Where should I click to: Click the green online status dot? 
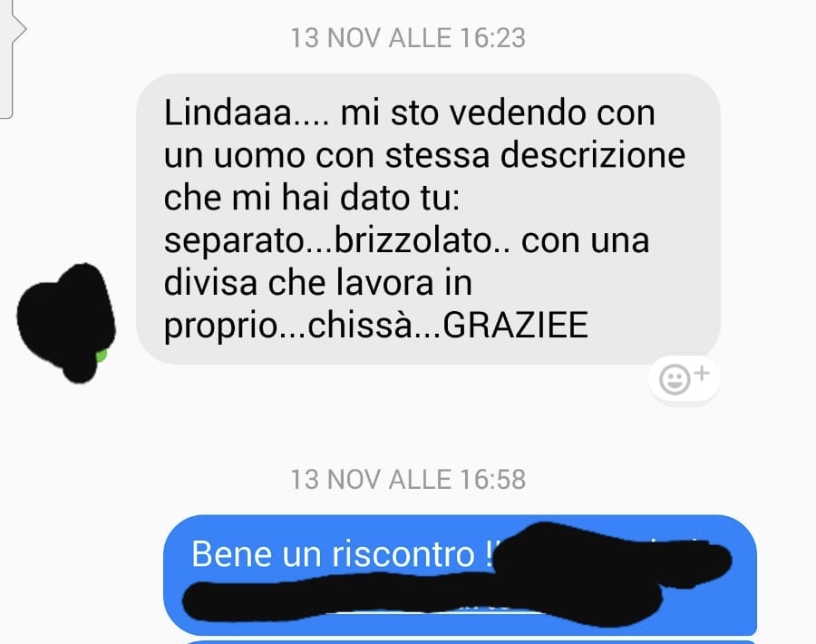[x=102, y=355]
